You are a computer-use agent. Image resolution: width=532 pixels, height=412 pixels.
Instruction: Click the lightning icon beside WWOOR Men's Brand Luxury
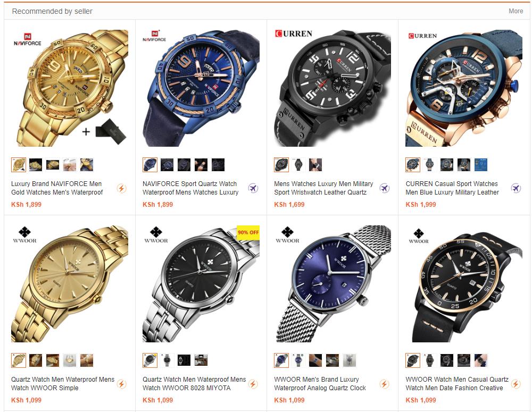[385, 384]
